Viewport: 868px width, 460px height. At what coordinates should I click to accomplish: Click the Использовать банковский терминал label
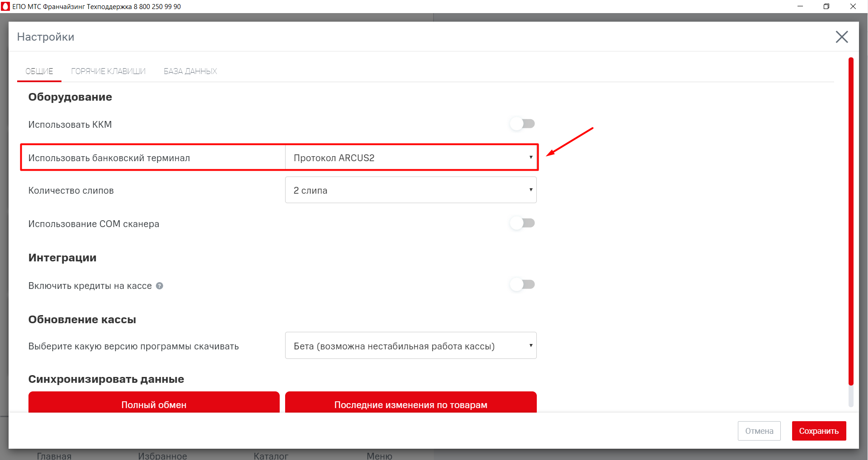tap(109, 158)
